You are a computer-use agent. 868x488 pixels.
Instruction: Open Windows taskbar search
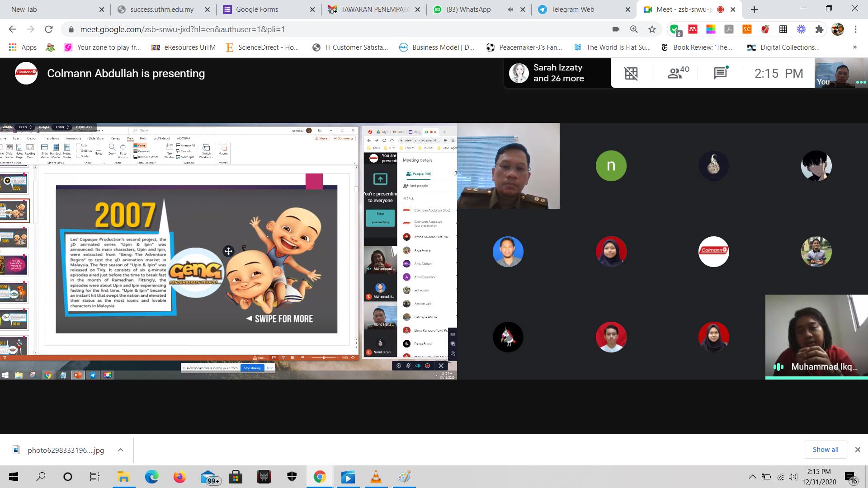(x=41, y=477)
